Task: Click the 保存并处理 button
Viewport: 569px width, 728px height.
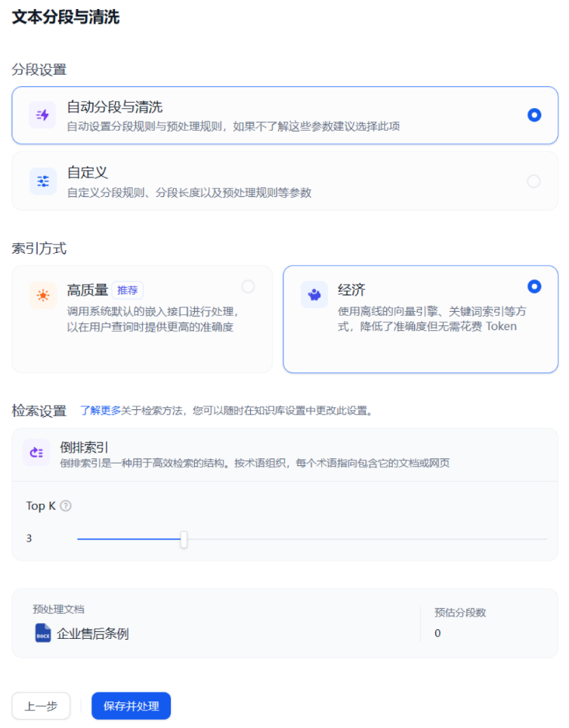Action: pos(131,705)
